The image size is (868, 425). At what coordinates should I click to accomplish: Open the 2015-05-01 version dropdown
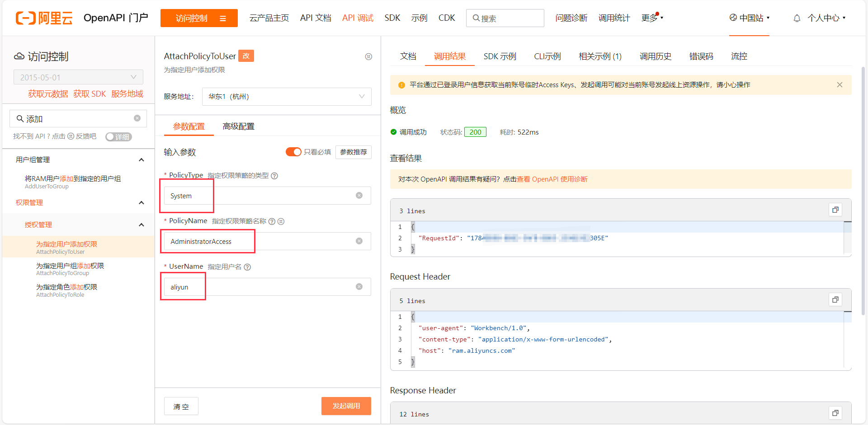78,77
